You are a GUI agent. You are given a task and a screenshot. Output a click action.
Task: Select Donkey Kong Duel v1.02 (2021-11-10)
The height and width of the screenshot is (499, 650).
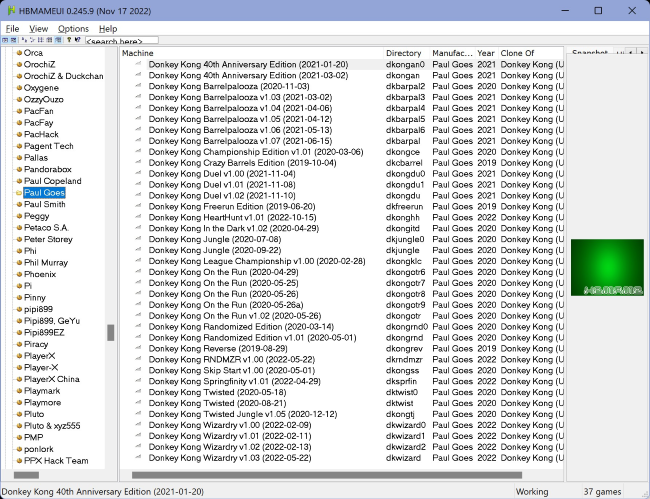[222, 196]
